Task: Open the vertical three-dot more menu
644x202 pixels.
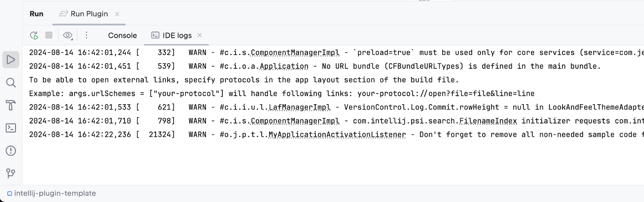Action: [86, 35]
